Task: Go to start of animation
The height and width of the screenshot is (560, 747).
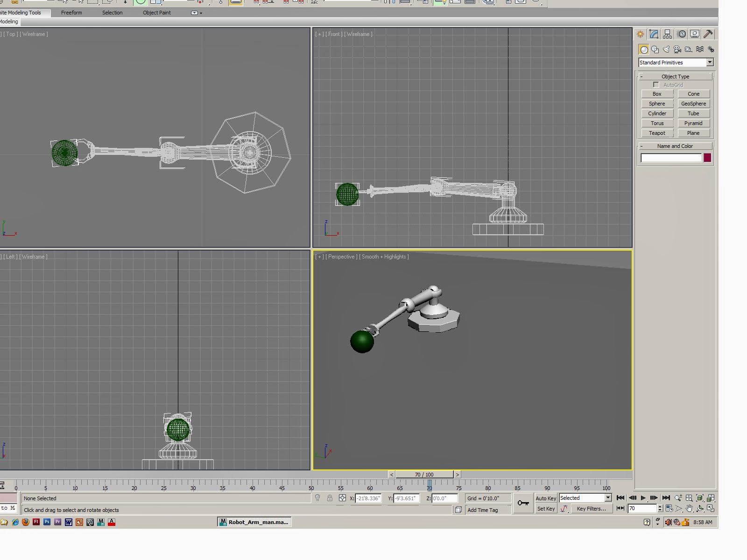Action: point(620,498)
